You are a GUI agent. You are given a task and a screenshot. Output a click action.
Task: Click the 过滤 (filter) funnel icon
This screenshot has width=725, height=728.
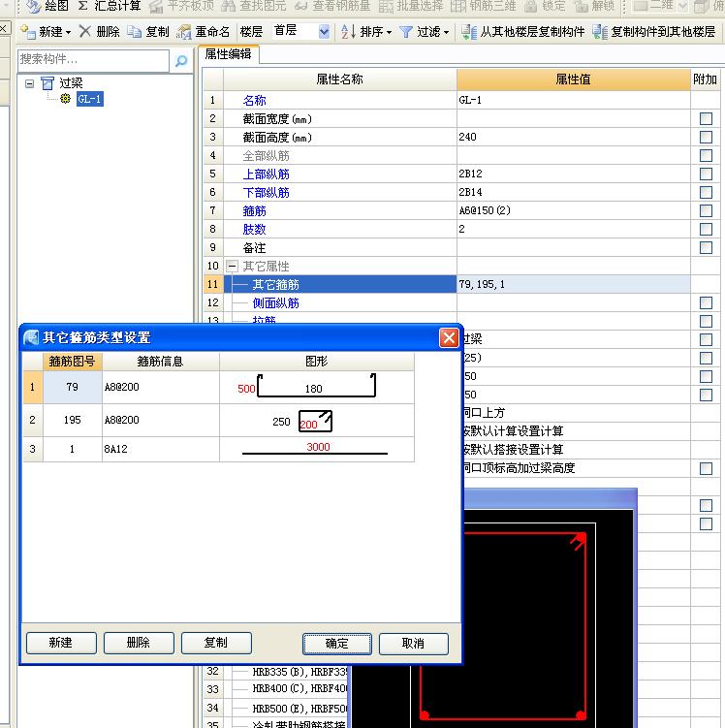(x=406, y=32)
